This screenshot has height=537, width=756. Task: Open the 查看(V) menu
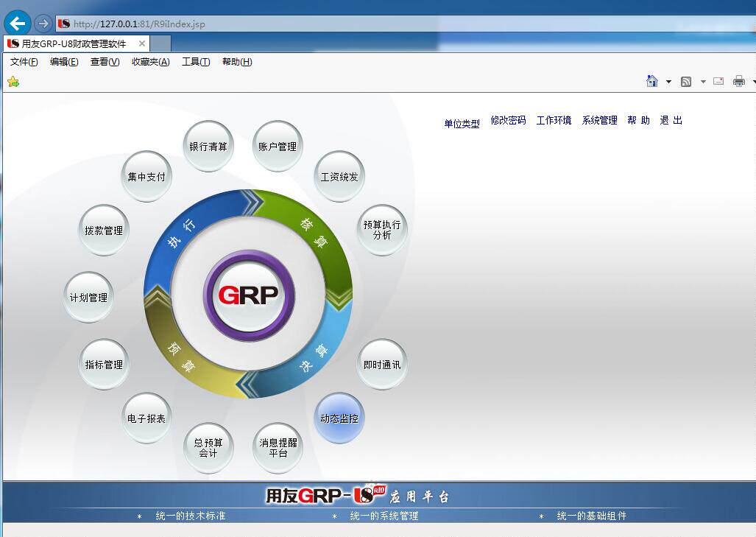105,62
